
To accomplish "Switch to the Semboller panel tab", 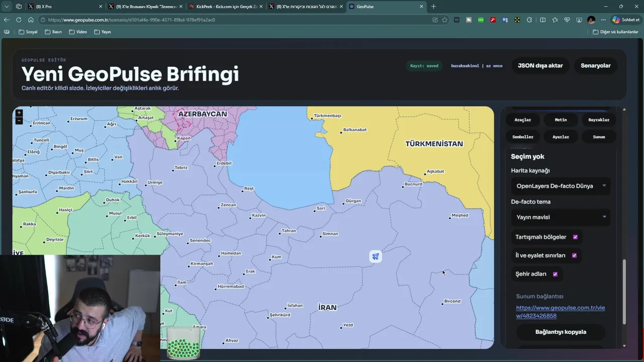I will pos(523,137).
